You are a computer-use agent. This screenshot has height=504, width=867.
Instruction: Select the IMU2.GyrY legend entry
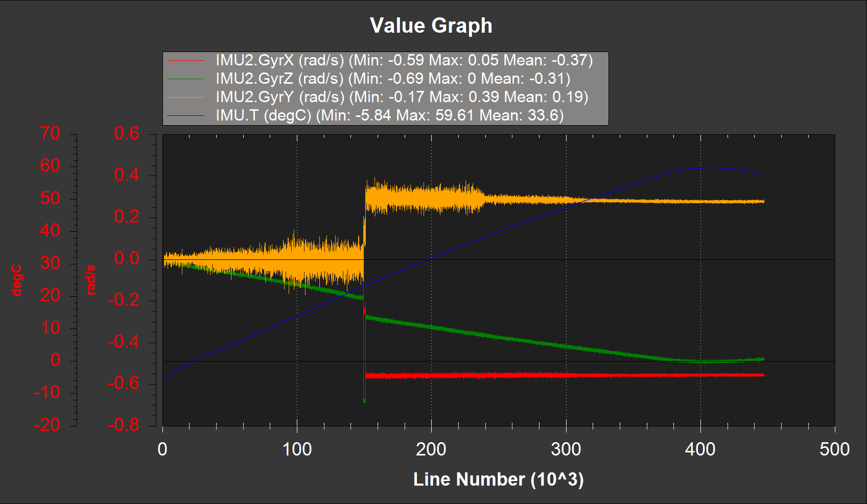click(x=402, y=97)
